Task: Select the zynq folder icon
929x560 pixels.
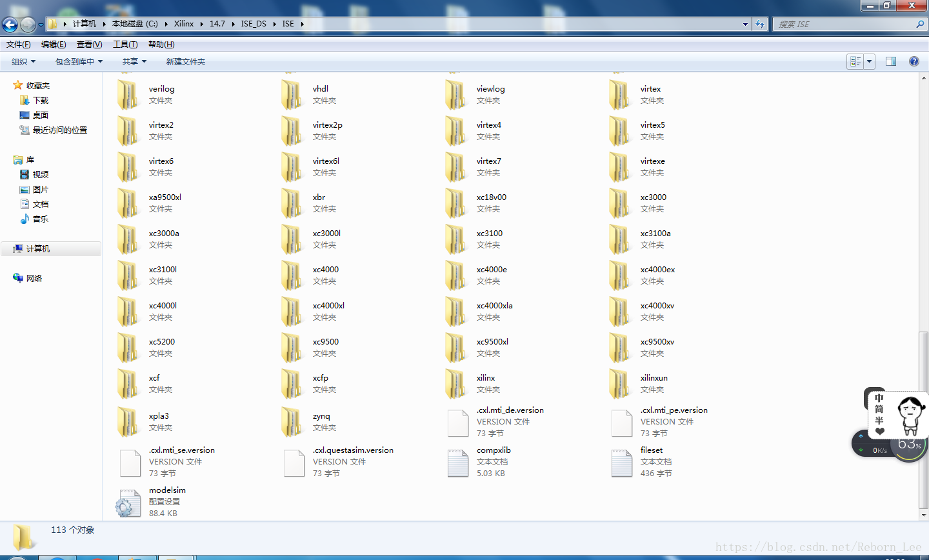Action: [292, 422]
